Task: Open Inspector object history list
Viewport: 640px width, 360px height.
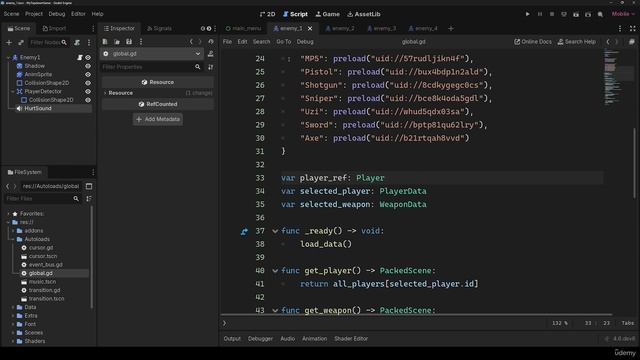Action: (211, 42)
